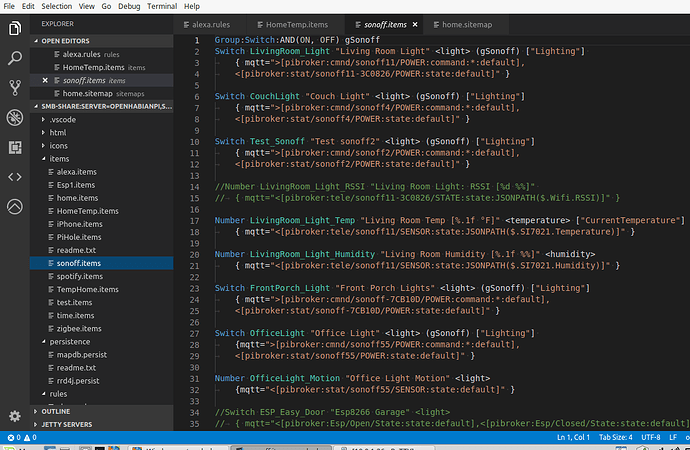Close sonoff.items in Open Editors list
The height and width of the screenshot is (450, 690).
[x=45, y=79]
